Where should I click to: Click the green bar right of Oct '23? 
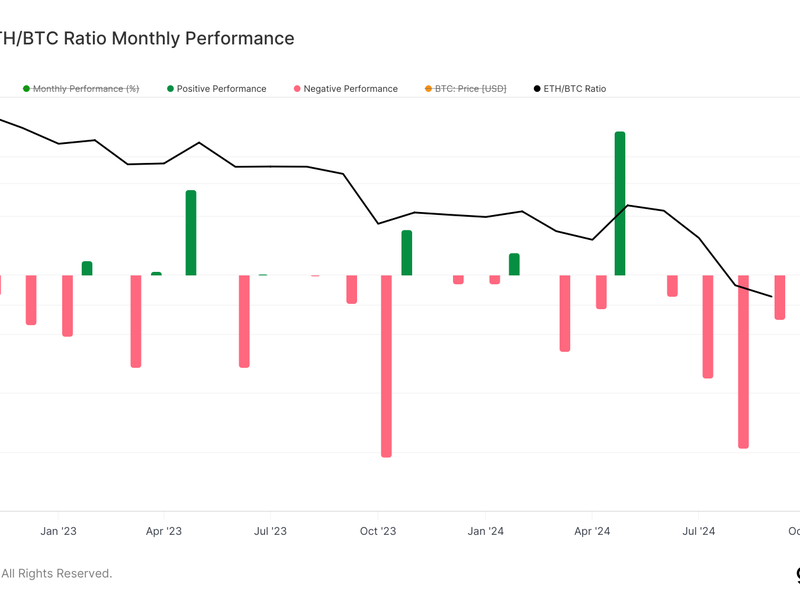tap(407, 252)
